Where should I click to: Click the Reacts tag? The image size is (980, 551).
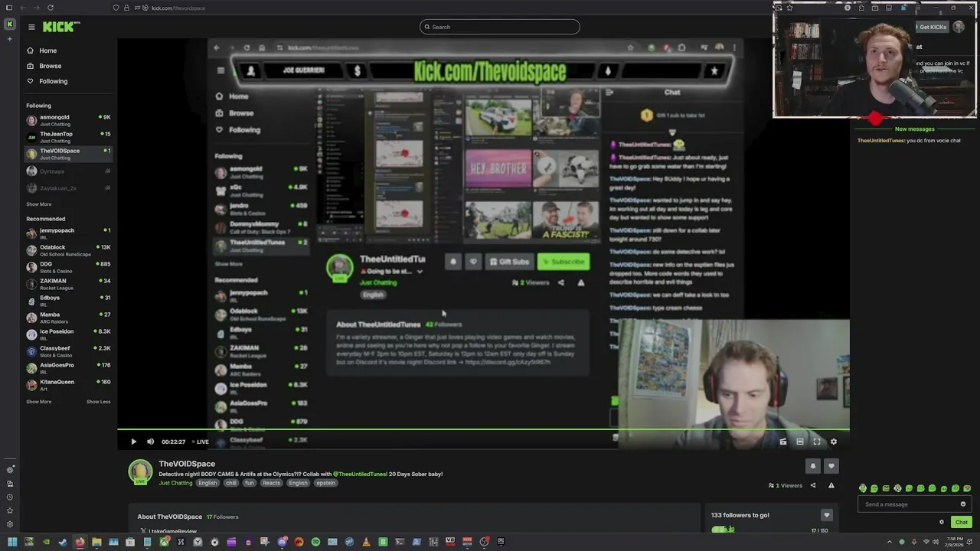(x=271, y=484)
